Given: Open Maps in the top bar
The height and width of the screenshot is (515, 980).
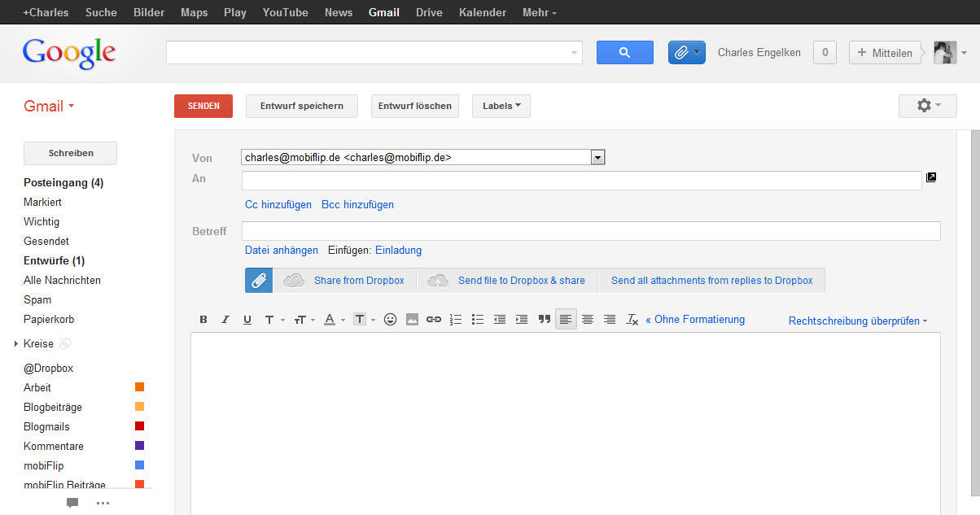Looking at the screenshot, I should (194, 12).
